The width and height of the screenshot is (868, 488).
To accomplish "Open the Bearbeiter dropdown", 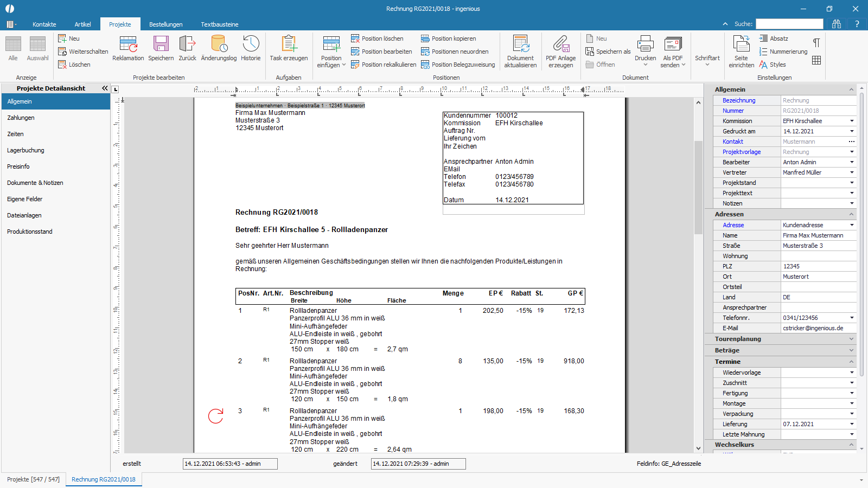I will 852,162.
